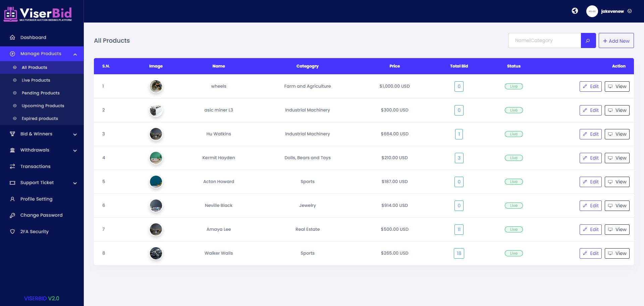
Task: View the Kermit Hayden product
Action: [x=617, y=158]
